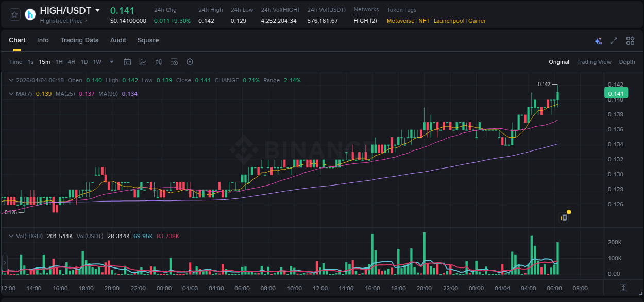The width and height of the screenshot is (644, 302).
Task: Switch to the Trading Data tab
Action: (79, 40)
